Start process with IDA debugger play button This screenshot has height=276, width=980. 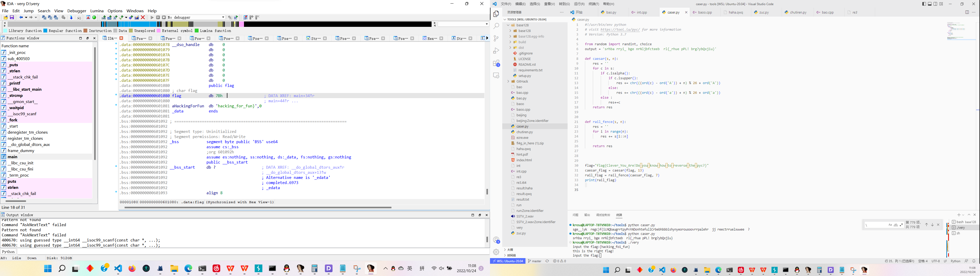tap(152, 18)
